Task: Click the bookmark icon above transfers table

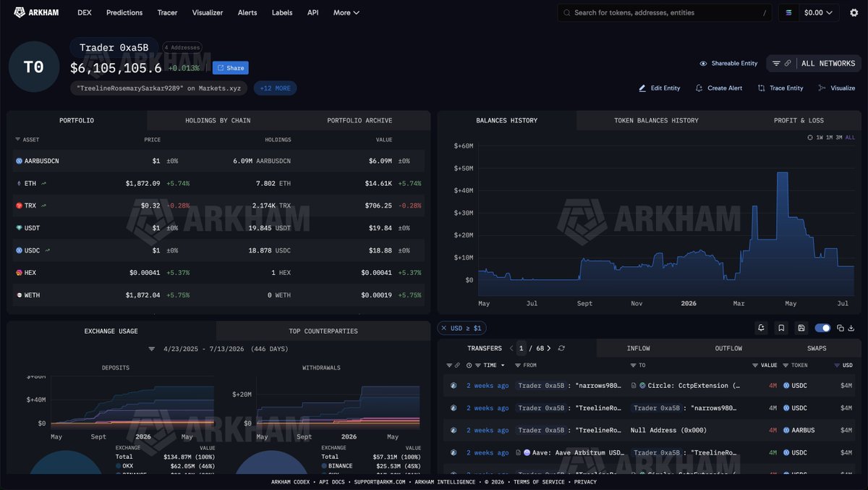Action: [x=781, y=328]
